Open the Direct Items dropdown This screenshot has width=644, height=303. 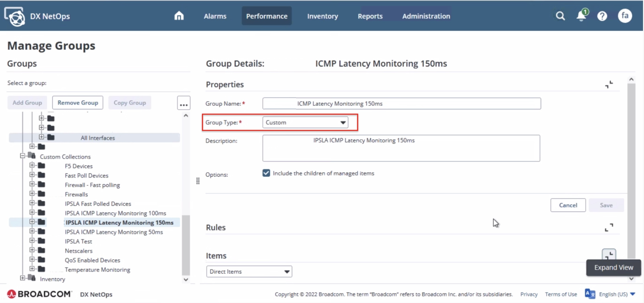coord(249,271)
